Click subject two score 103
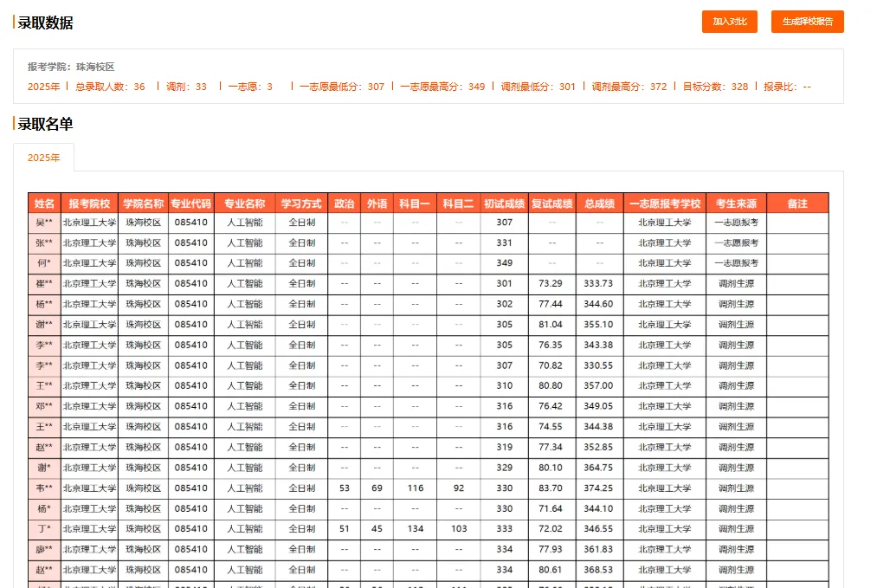The image size is (877, 588). [459, 529]
